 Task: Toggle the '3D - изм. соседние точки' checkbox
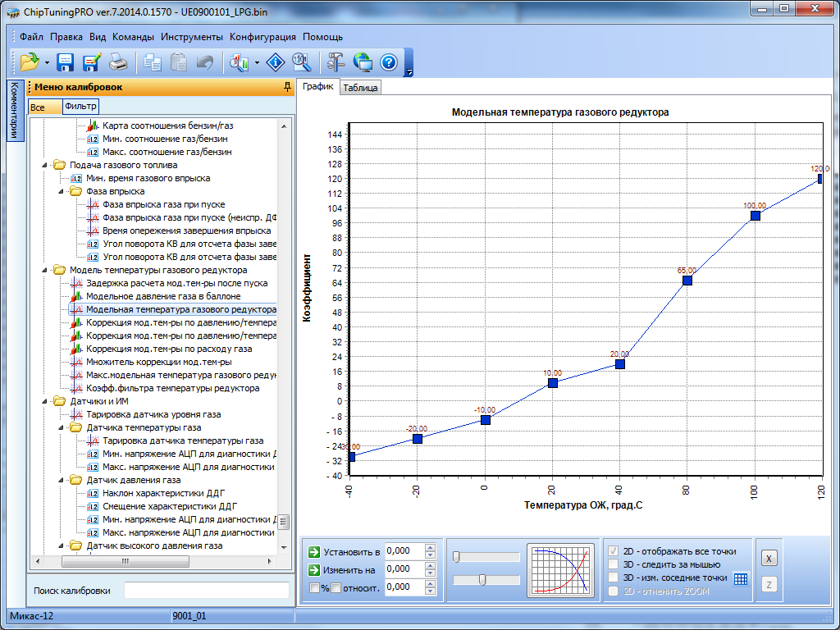613,577
